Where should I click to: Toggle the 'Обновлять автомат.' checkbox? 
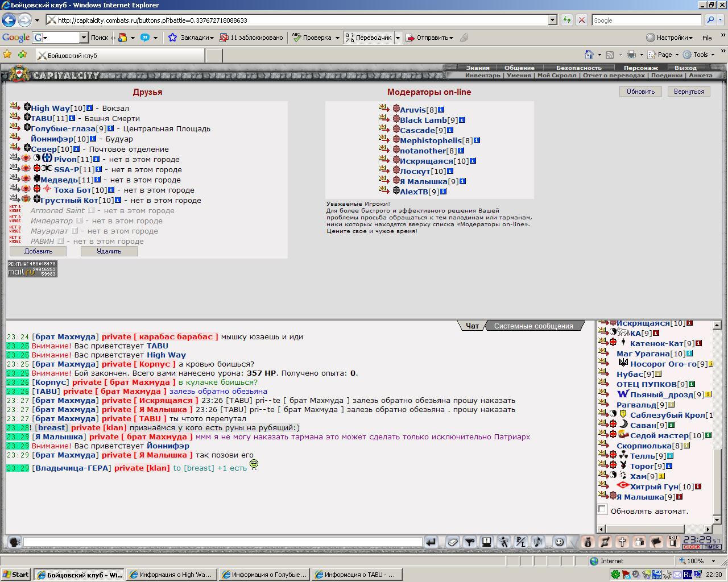tap(602, 509)
